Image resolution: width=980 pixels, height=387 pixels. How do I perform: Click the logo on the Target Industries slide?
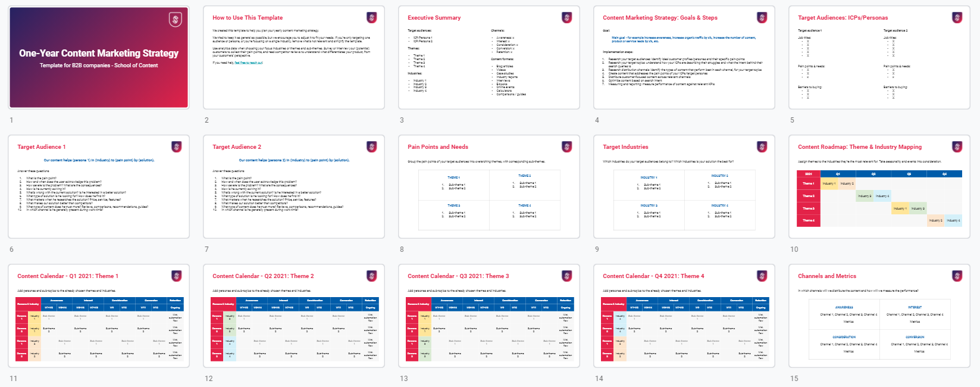pos(762,146)
